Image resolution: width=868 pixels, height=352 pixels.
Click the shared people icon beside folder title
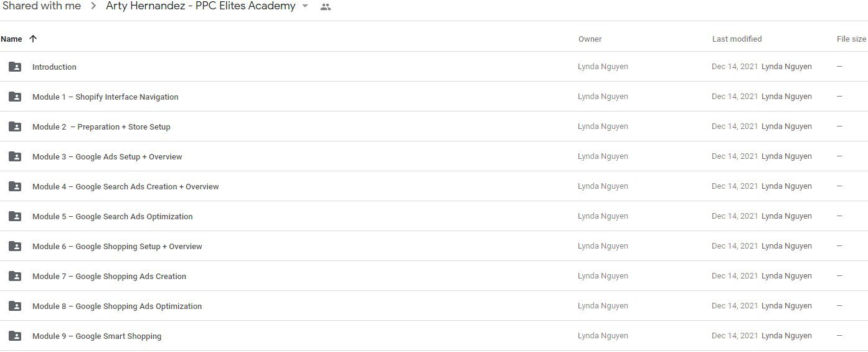coord(325,7)
